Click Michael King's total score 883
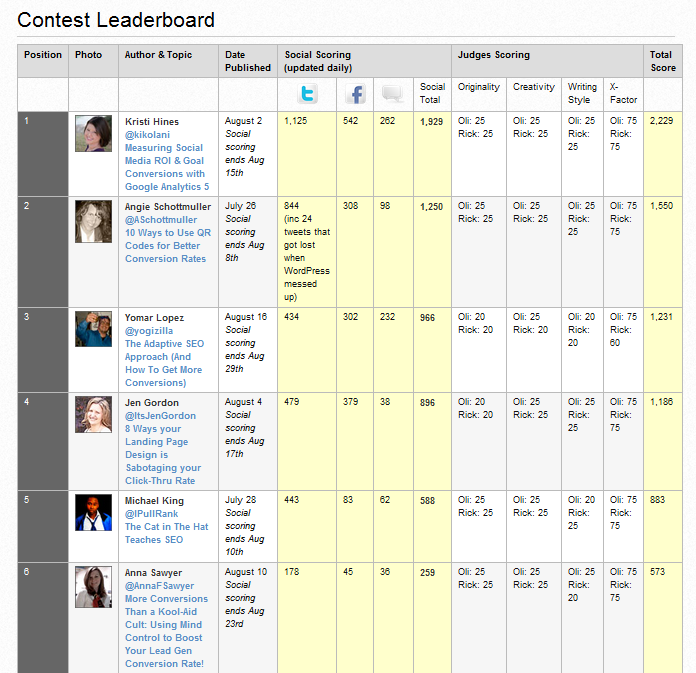This screenshot has width=696, height=673. pos(657,500)
